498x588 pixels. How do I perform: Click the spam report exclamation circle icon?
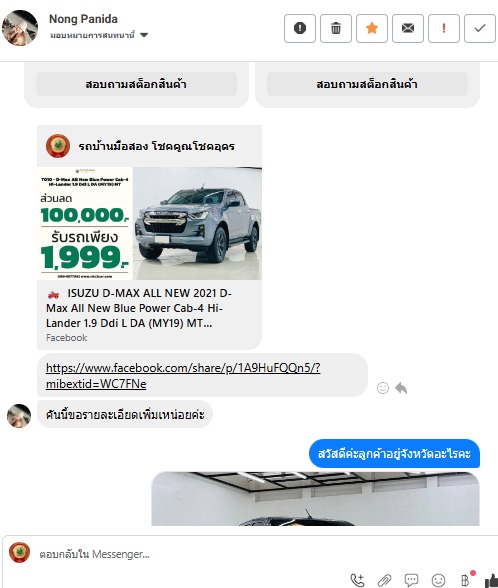coord(300,28)
